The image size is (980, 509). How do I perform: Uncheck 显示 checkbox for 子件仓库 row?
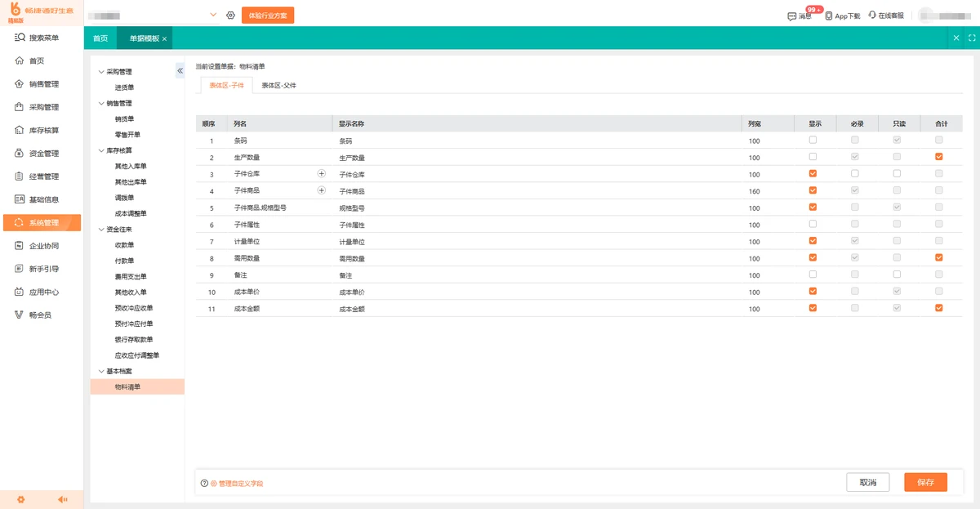point(813,173)
